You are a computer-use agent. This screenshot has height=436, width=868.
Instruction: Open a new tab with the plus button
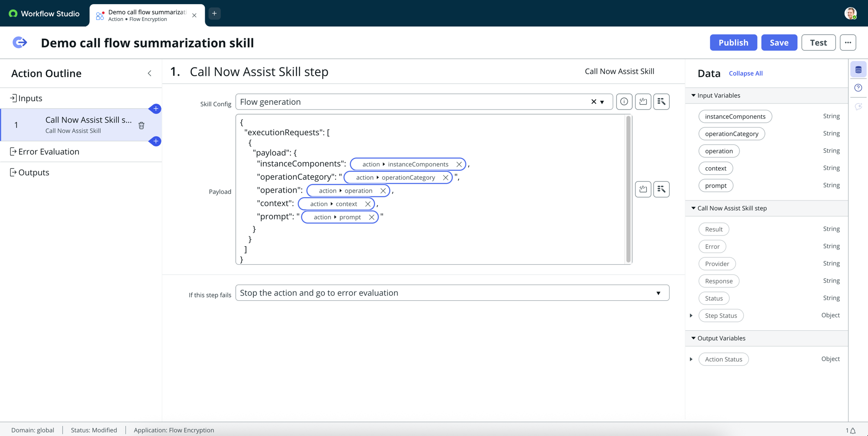[x=214, y=13]
